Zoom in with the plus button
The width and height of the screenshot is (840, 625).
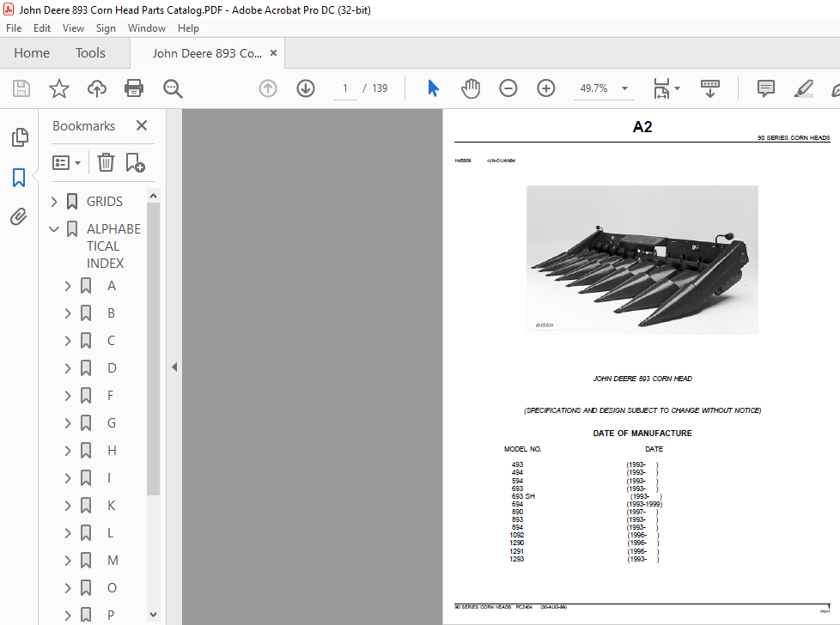[x=546, y=88]
